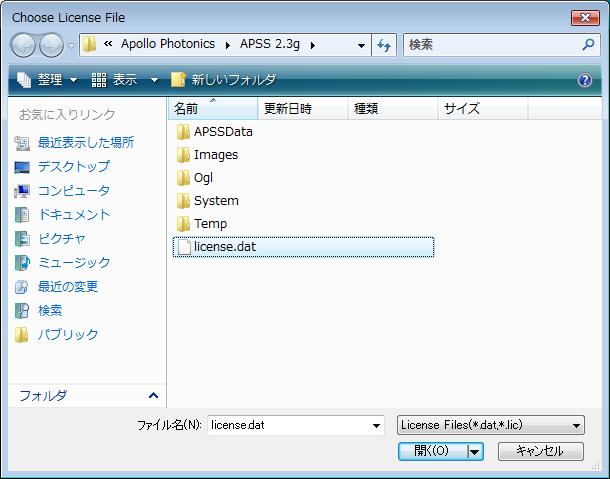Open the dropdown arrow beside 表示

154,81
